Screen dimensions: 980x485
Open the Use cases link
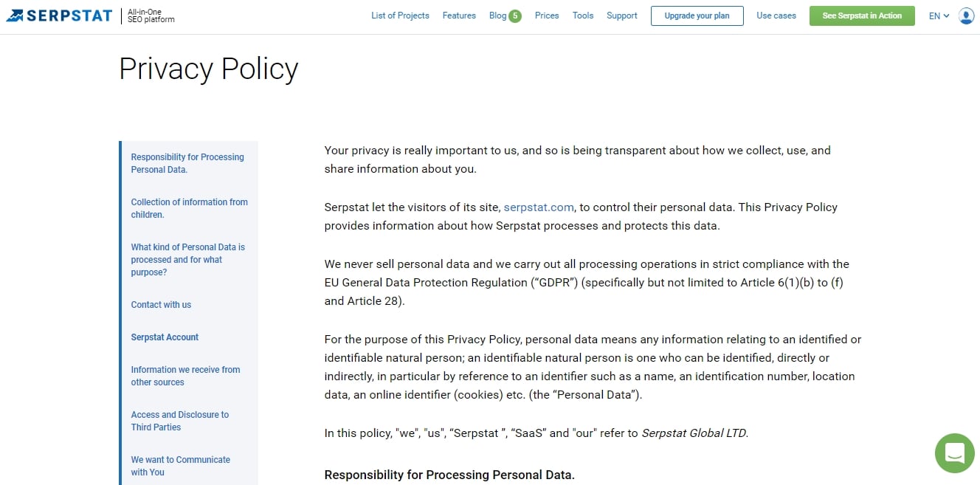click(x=776, y=16)
